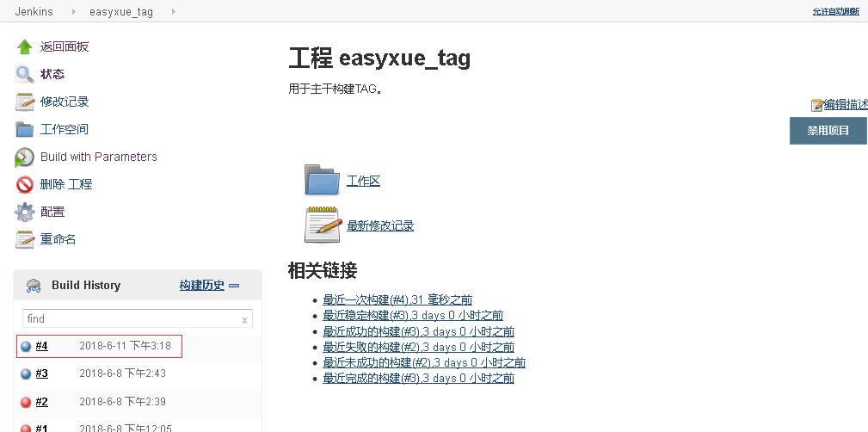Image resolution: width=868 pixels, height=432 pixels.
Task: Click the red status ball of build #2
Action: coord(26,402)
